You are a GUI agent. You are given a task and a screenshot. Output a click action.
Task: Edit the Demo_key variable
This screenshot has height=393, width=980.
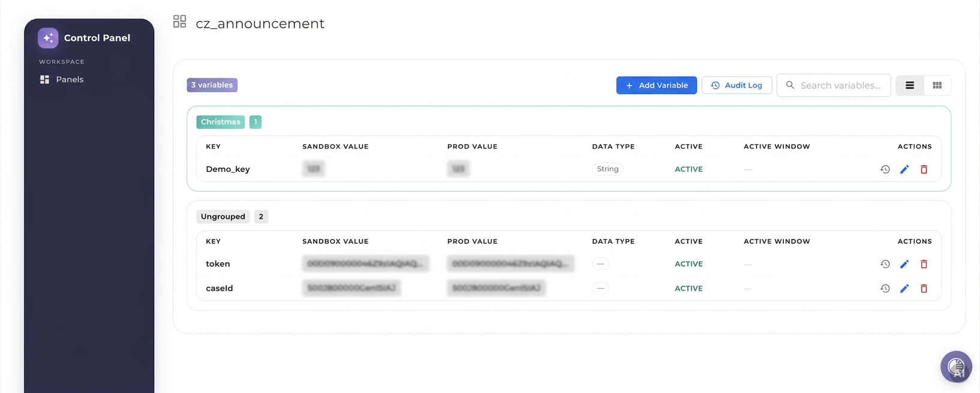tap(904, 170)
